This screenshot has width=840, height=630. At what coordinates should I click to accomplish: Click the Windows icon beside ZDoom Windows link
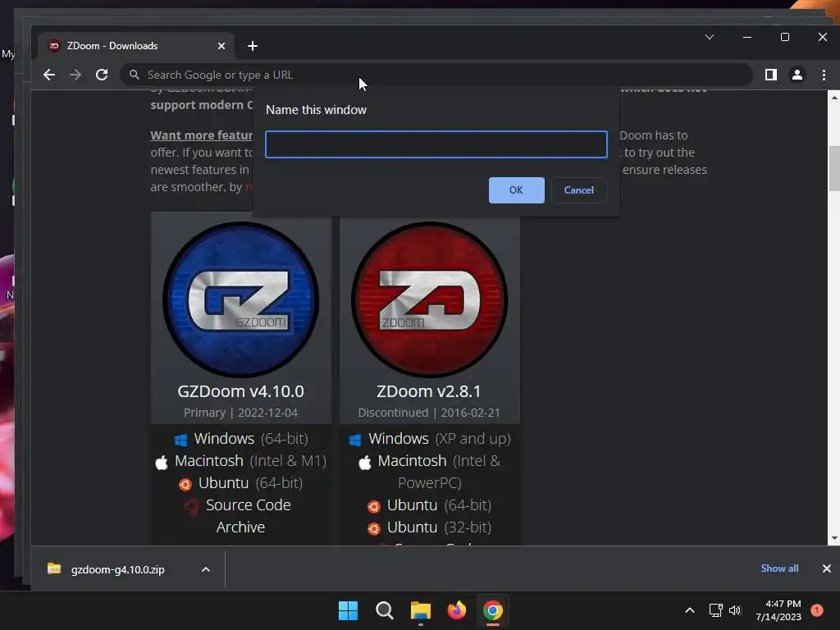354,441
